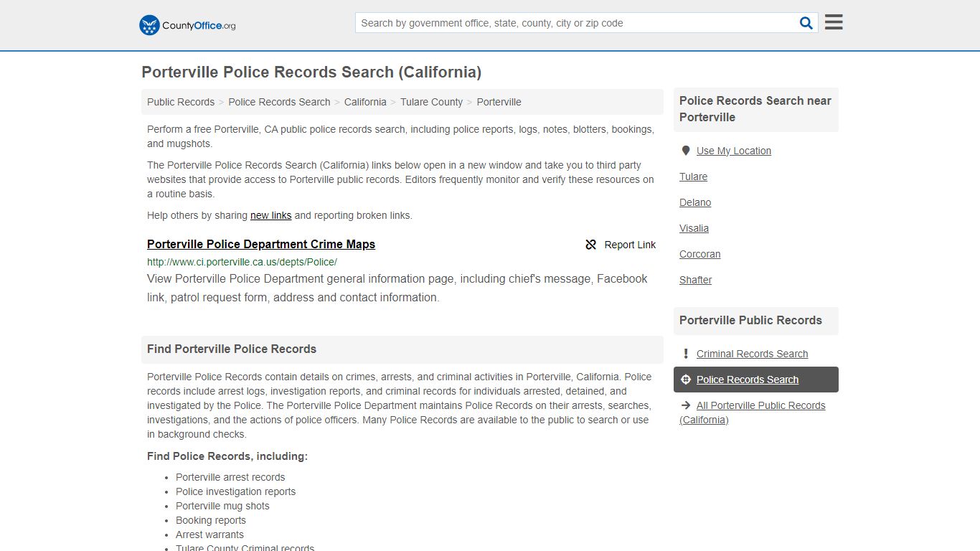Image resolution: width=980 pixels, height=551 pixels.
Task: Click the Police Records Search near Porterville heading
Action: pyautogui.click(x=755, y=109)
